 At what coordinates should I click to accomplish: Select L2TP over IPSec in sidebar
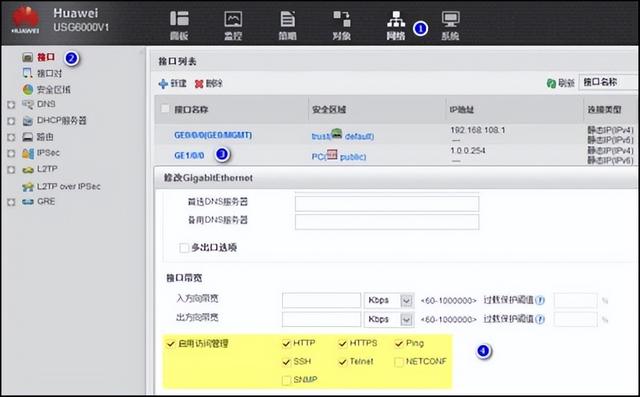[69, 186]
